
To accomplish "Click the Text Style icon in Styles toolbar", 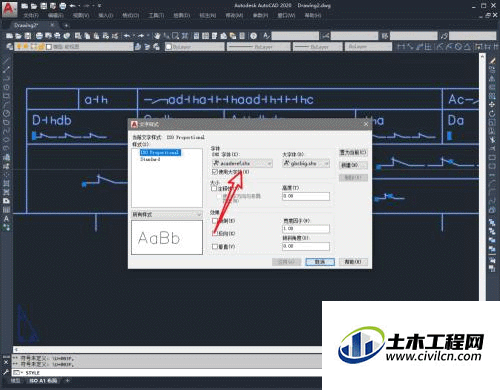I will (266, 36).
